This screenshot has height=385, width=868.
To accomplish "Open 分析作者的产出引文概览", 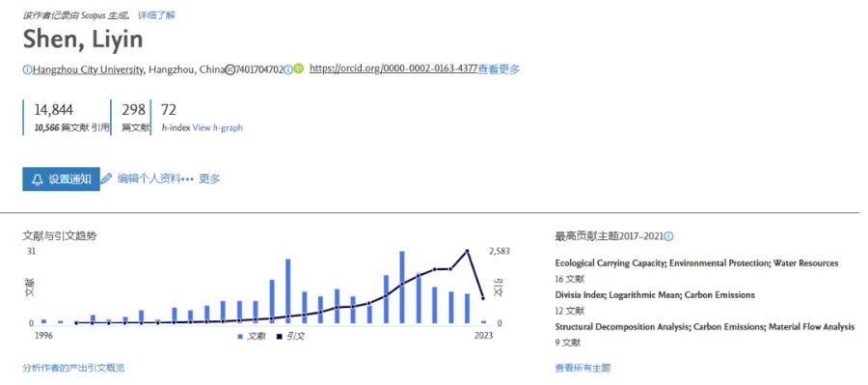I will click(73, 368).
